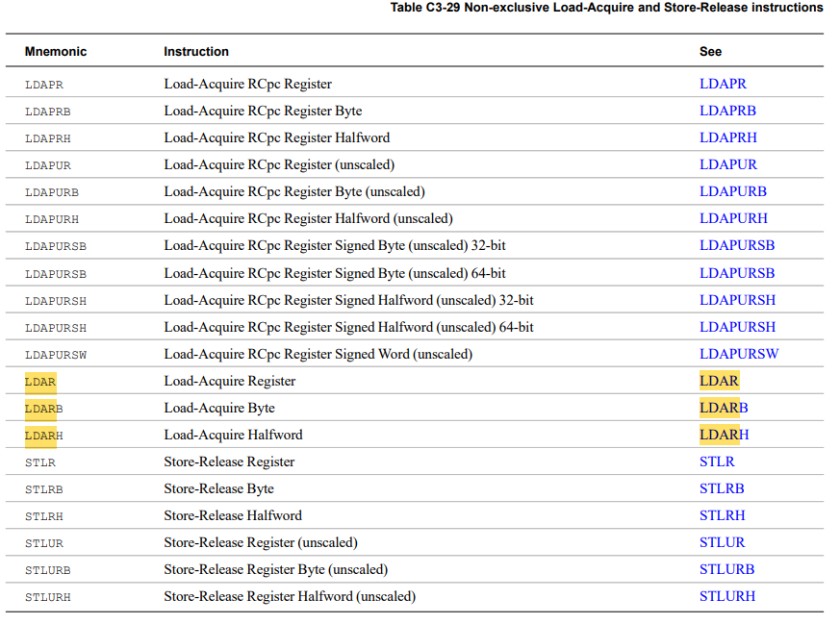Open the STLURH reference link

point(727,596)
